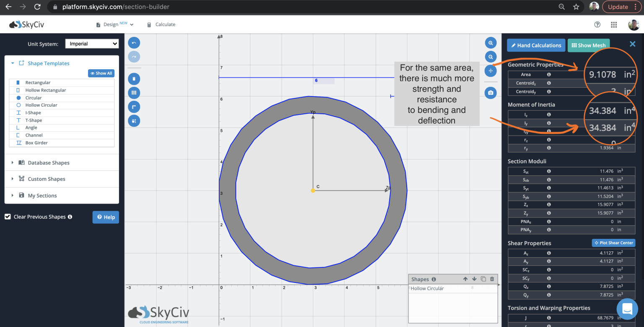Open the Unit System dropdown
644x327 pixels.
pyautogui.click(x=92, y=44)
